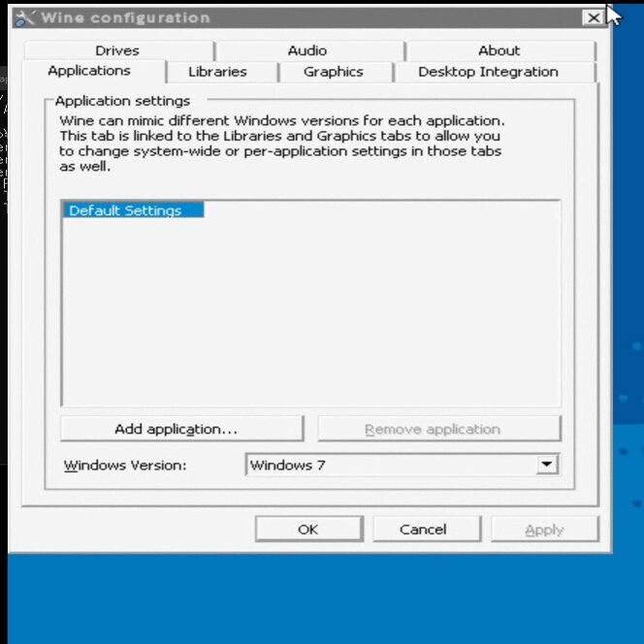Confirm with the OK button
The height and width of the screenshot is (644, 644).
point(309,530)
